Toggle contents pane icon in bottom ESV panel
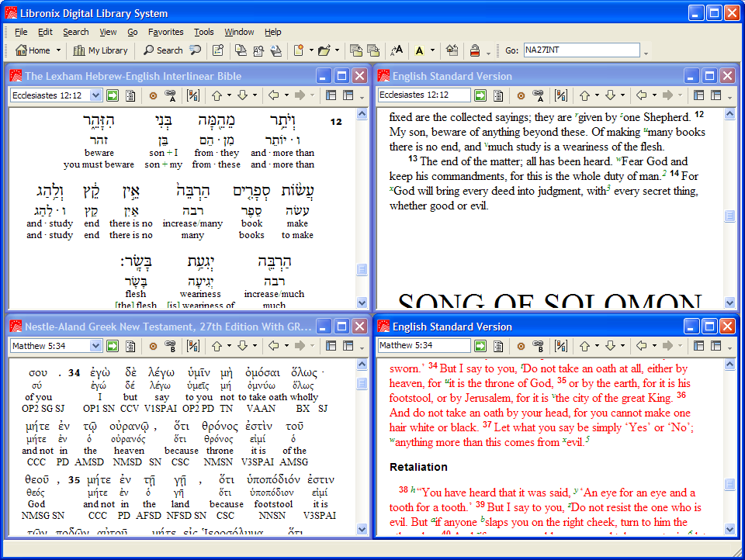The height and width of the screenshot is (560, 745). pos(698,345)
